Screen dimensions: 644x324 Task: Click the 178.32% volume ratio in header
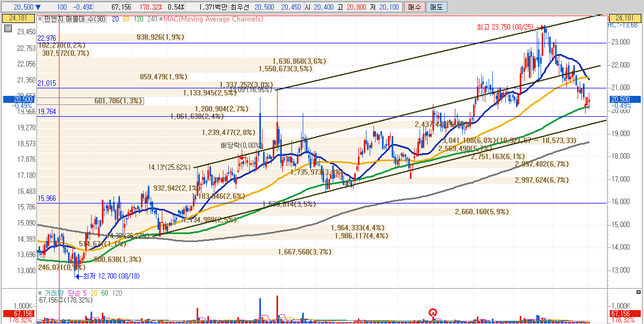[152, 7]
